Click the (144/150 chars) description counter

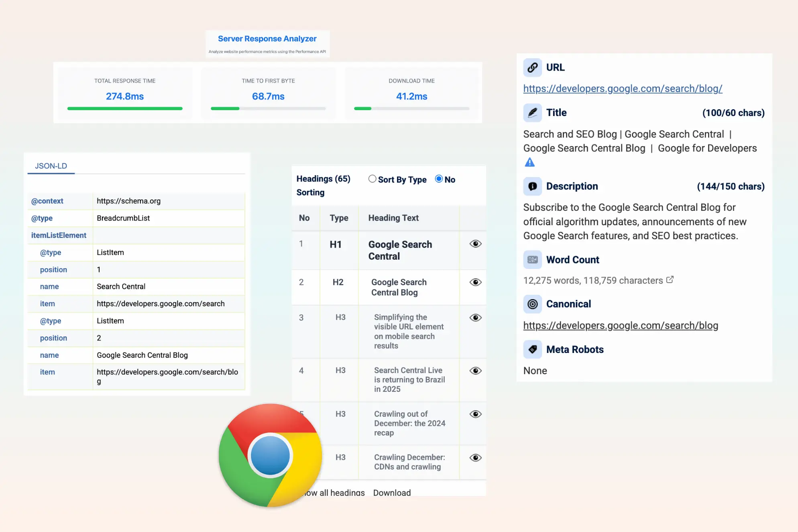pos(731,187)
